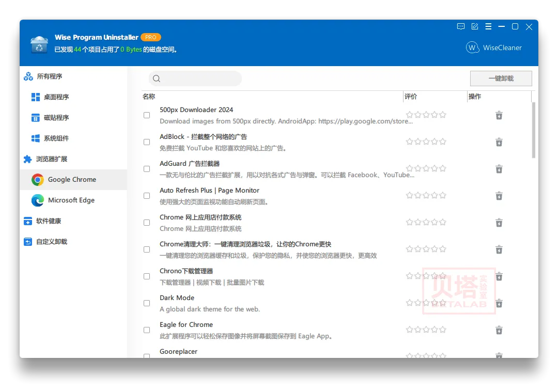Viewport: 558px width, 392px height.
Task: Select Google Chrome extensions
Action: (x=73, y=180)
